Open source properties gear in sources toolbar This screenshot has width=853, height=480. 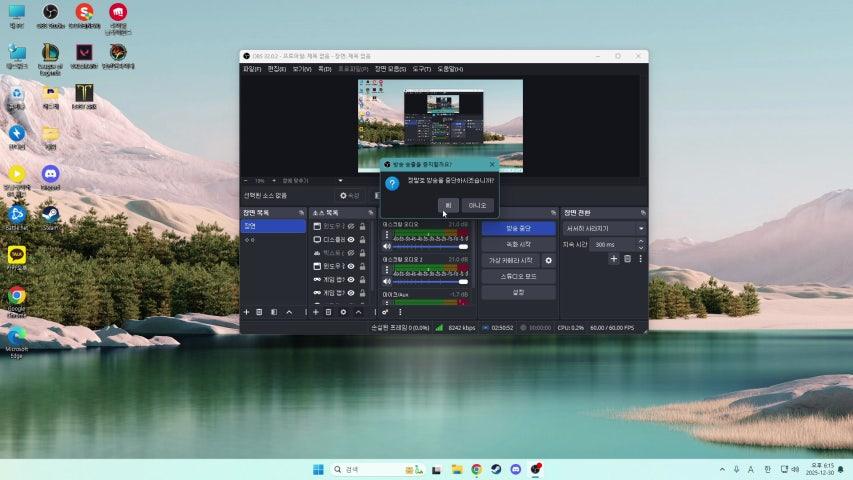[x=343, y=312]
